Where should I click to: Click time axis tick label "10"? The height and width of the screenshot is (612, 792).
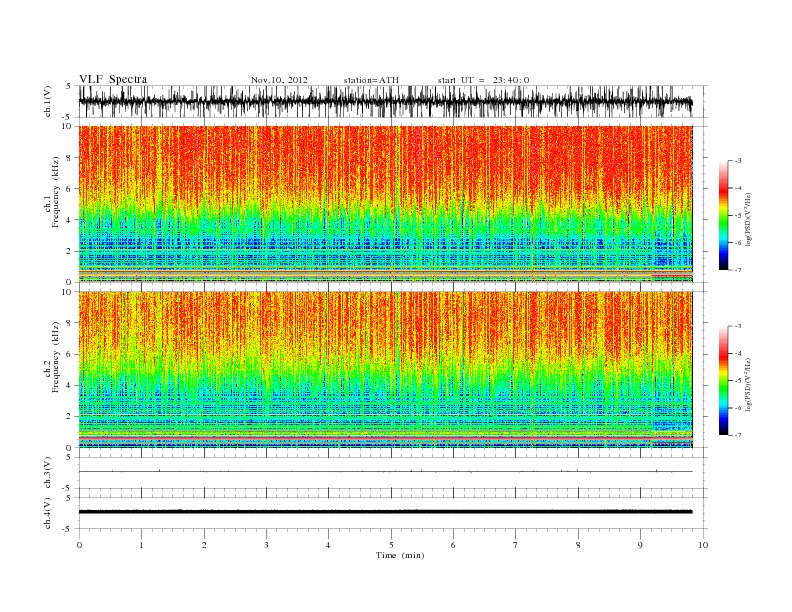(703, 545)
